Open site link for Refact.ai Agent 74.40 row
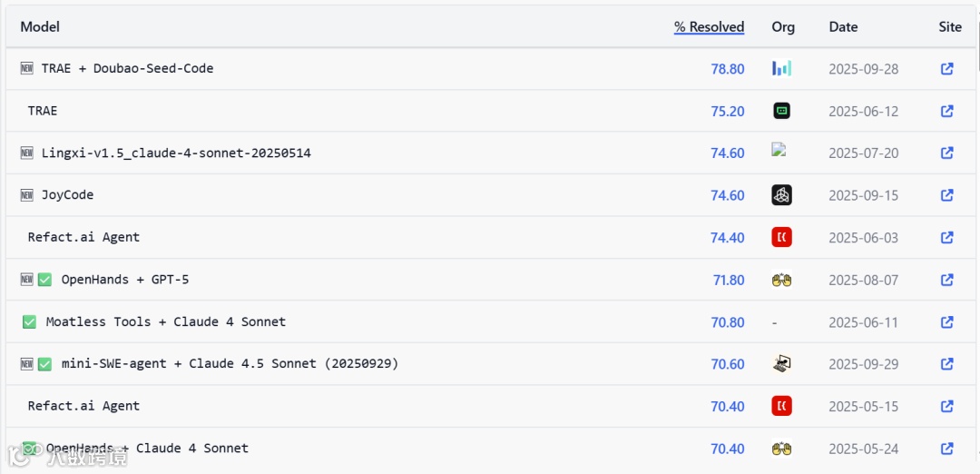This screenshot has height=474, width=980. tap(946, 237)
